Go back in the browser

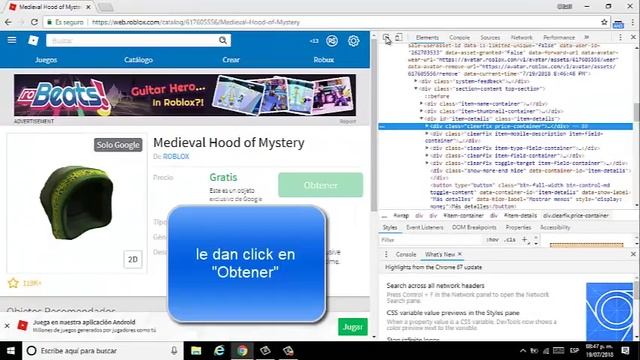[x=8, y=22]
